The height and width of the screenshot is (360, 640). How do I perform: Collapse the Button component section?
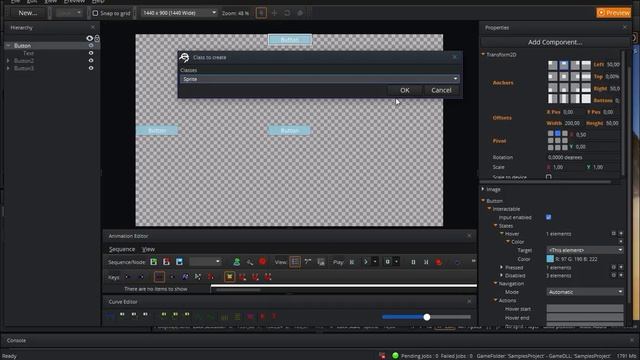coord(483,201)
